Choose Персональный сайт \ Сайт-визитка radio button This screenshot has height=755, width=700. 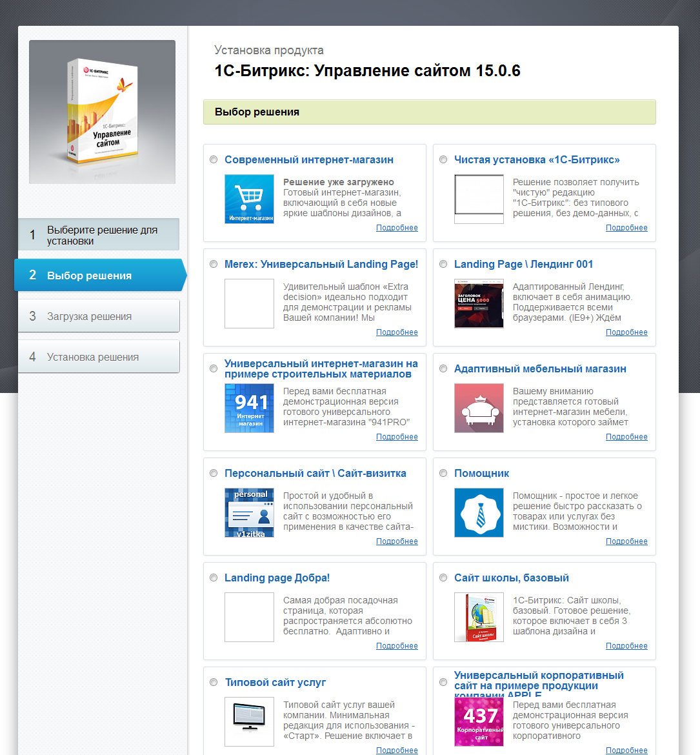(214, 473)
